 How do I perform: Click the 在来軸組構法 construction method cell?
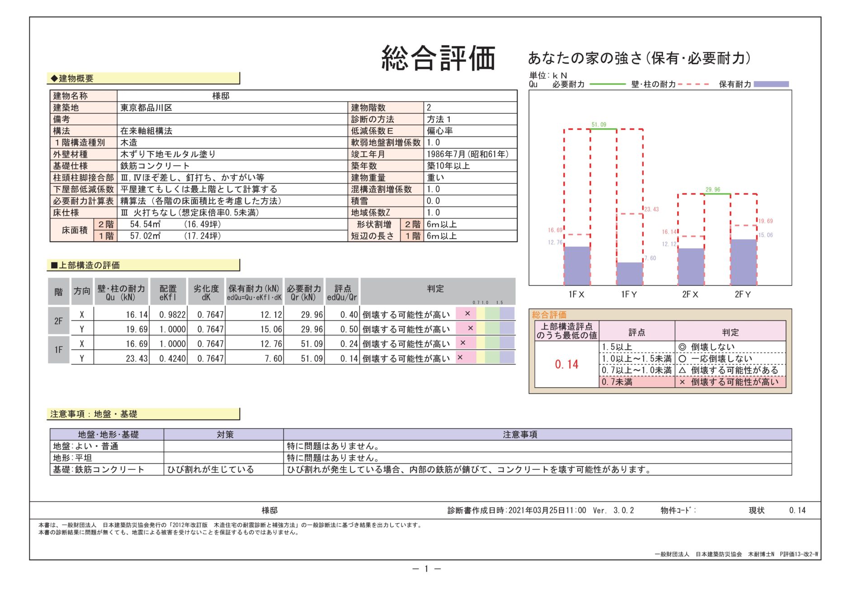pyautogui.click(x=232, y=131)
